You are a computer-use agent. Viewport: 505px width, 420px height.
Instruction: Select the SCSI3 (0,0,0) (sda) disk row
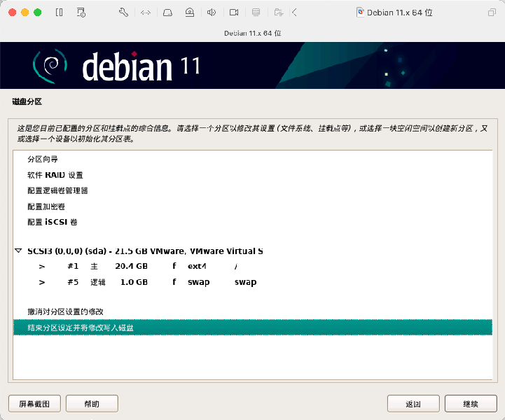tap(252, 251)
